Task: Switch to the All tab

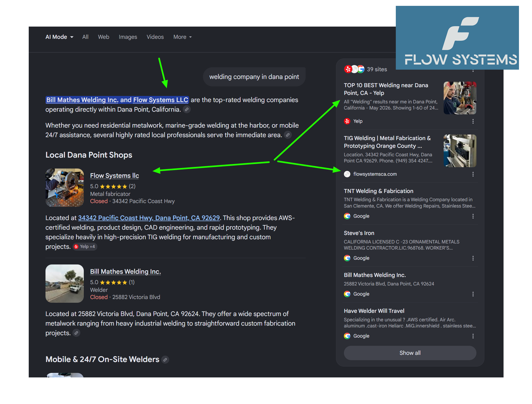Action: pyautogui.click(x=85, y=37)
